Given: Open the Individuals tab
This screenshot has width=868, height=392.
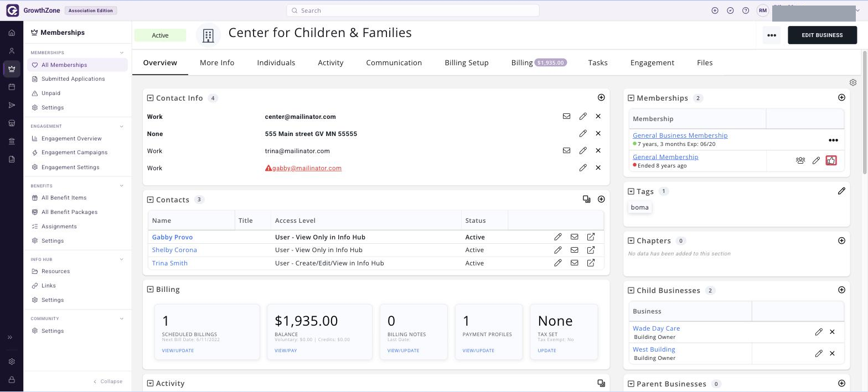Looking at the screenshot, I should click(x=276, y=63).
